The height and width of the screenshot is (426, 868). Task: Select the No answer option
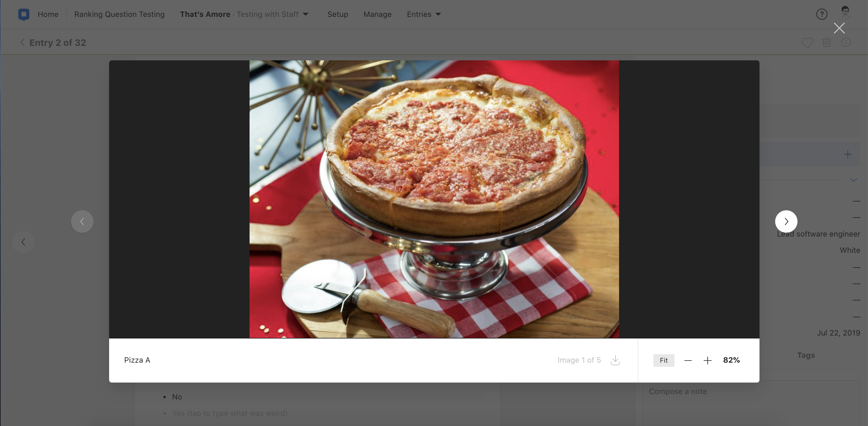(x=177, y=397)
